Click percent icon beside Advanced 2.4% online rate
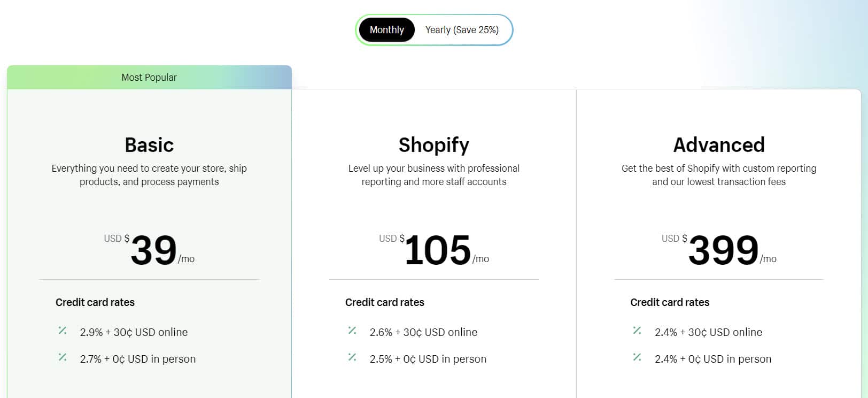This screenshot has height=398, width=868. pyautogui.click(x=637, y=331)
